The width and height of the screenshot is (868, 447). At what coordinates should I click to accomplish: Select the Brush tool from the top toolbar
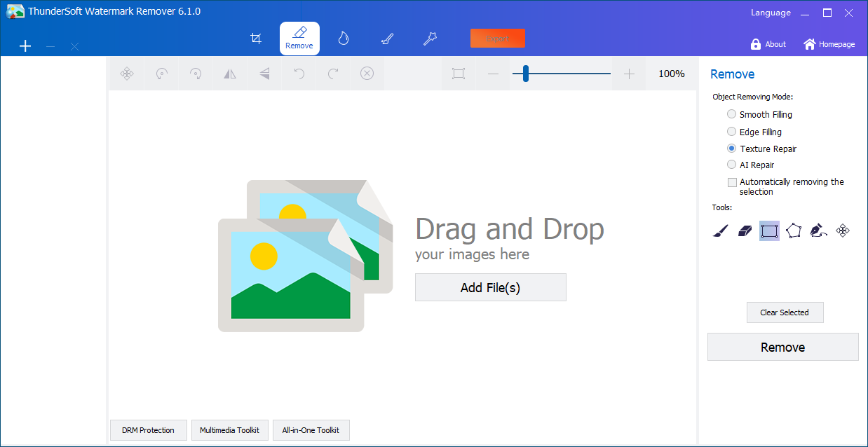pyautogui.click(x=386, y=38)
